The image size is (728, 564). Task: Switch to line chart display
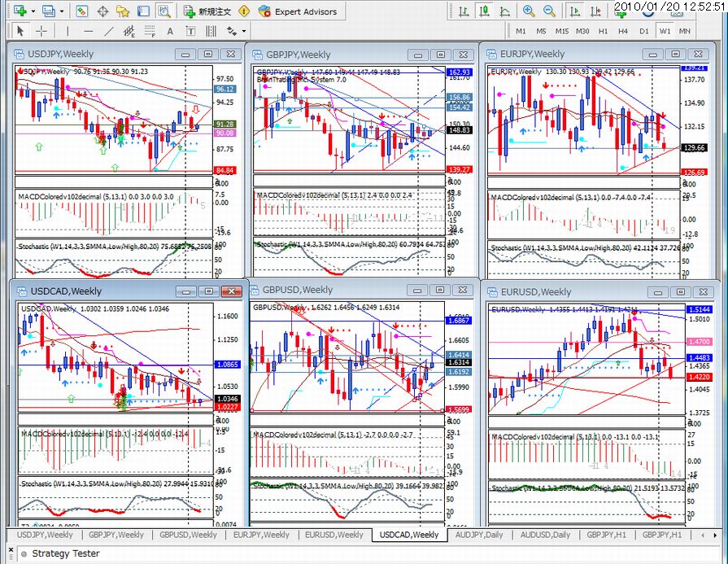[504, 11]
